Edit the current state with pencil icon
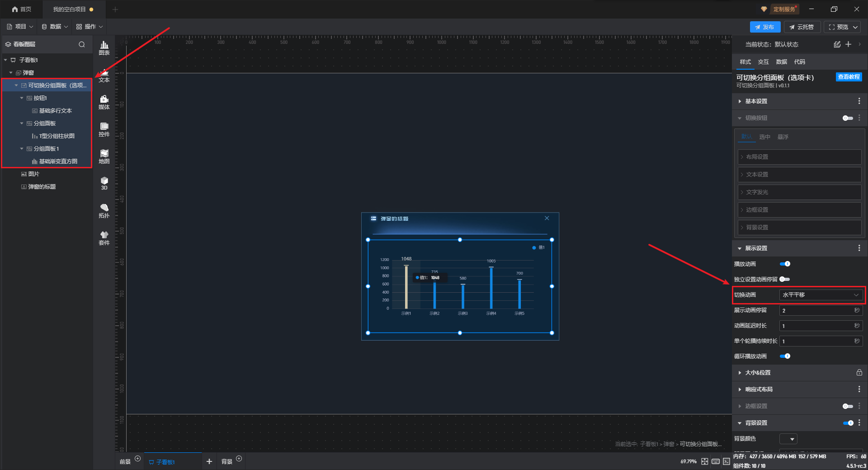The image size is (868, 470). coord(837,44)
